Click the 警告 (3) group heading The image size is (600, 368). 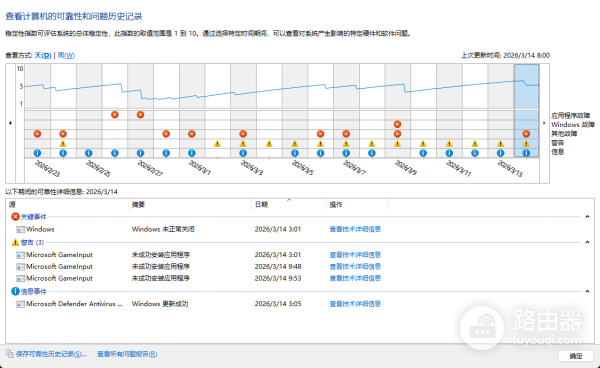[x=32, y=243]
